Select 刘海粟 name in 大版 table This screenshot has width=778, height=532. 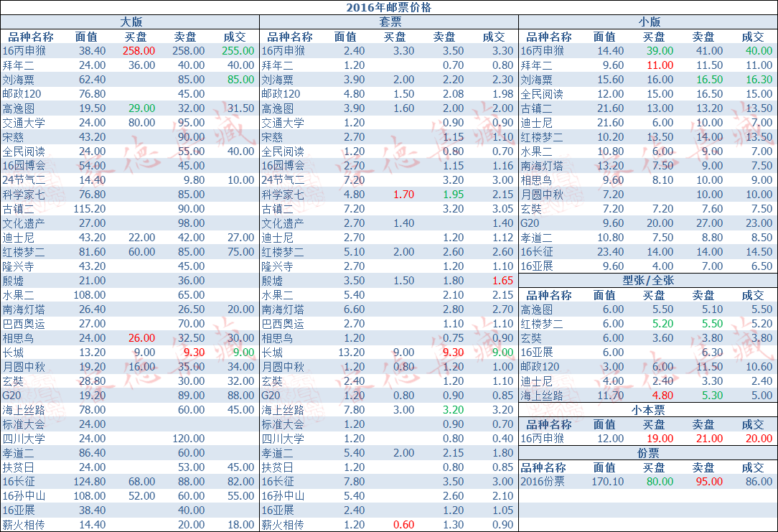pos(19,80)
